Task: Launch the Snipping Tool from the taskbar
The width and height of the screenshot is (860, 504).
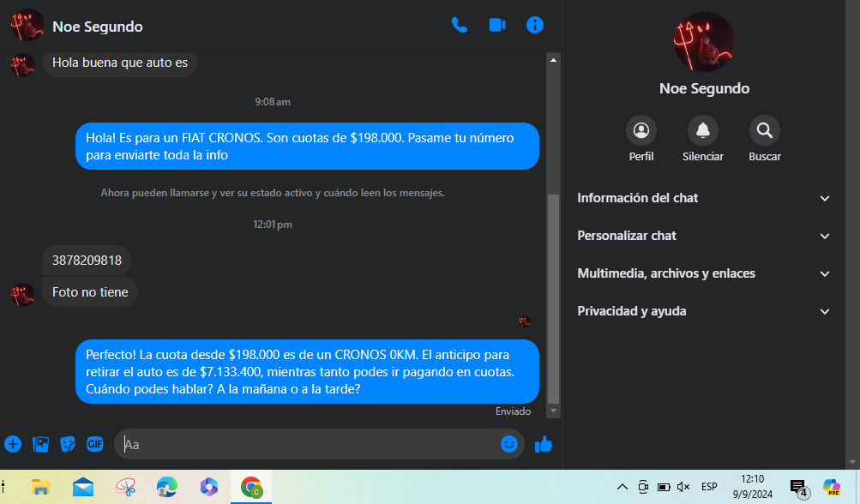Action: (x=125, y=487)
